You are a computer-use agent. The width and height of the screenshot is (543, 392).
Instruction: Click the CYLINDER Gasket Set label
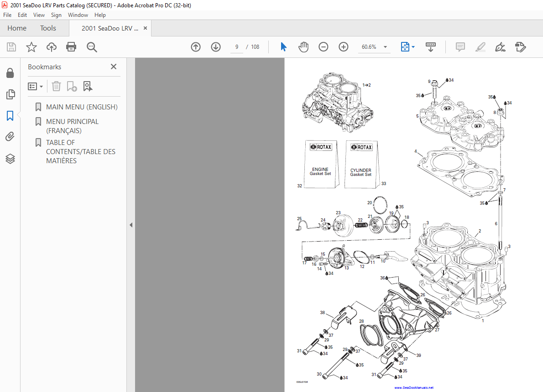361,172
